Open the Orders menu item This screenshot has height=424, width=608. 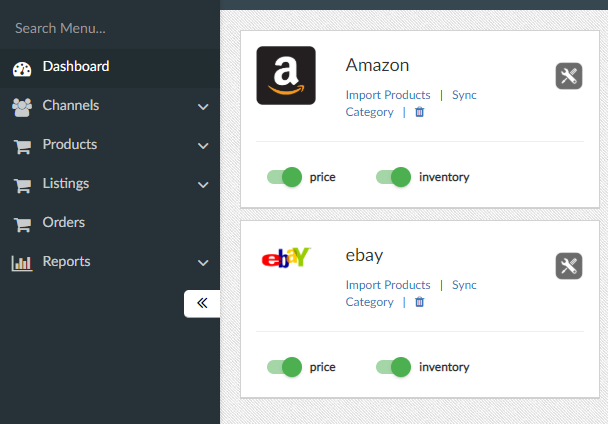64,223
